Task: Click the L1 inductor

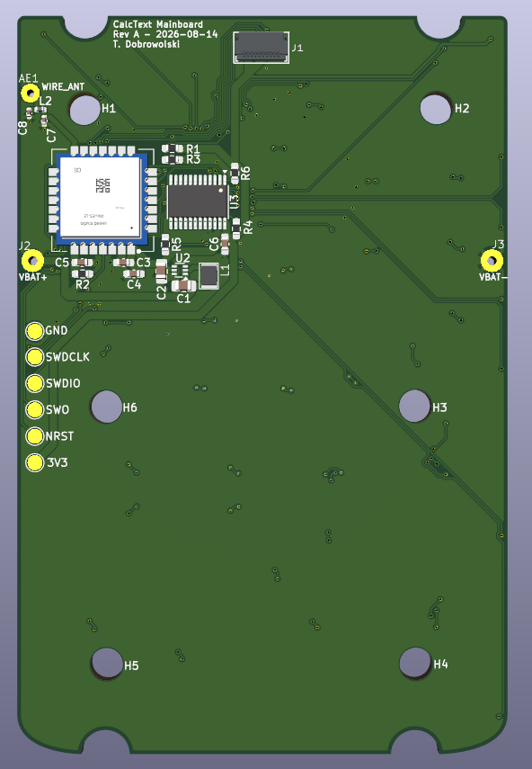Action: click(208, 275)
